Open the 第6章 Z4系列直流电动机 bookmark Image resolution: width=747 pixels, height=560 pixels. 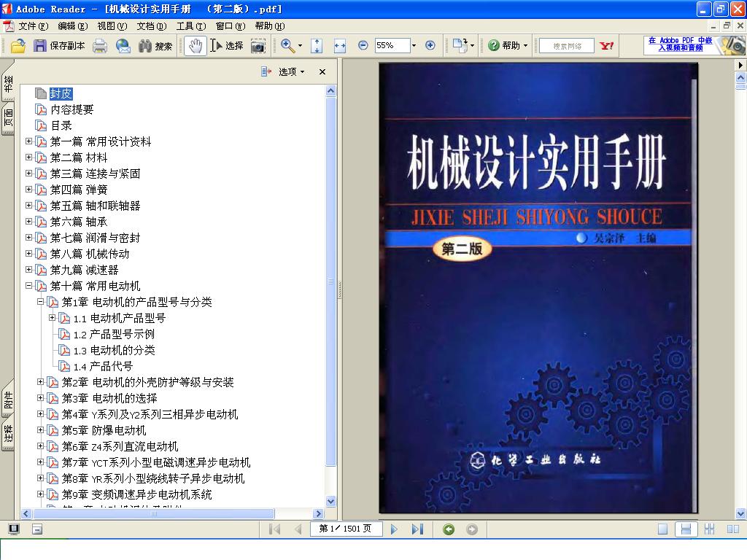[120, 447]
